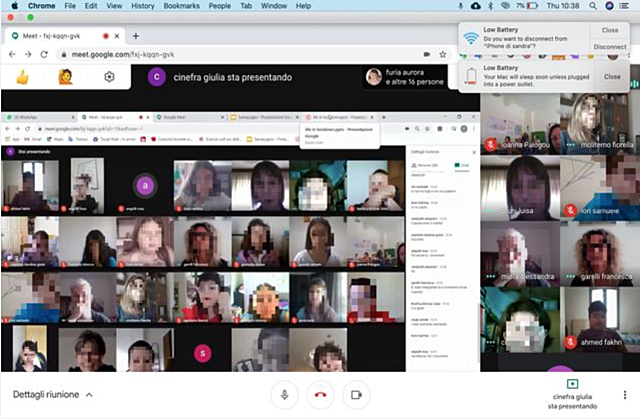This screenshot has width=640, height=419.
Task: Select iori samuele video tile
Action: coord(599,188)
